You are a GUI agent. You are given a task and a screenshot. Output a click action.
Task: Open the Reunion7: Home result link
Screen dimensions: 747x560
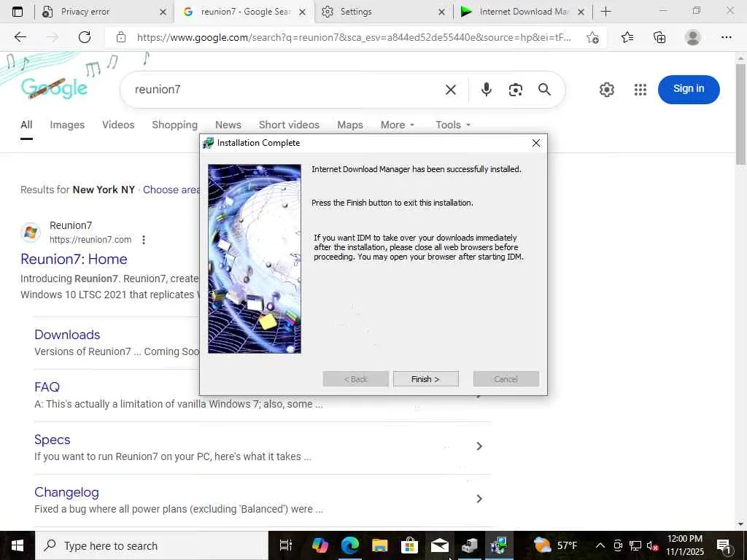tap(74, 259)
